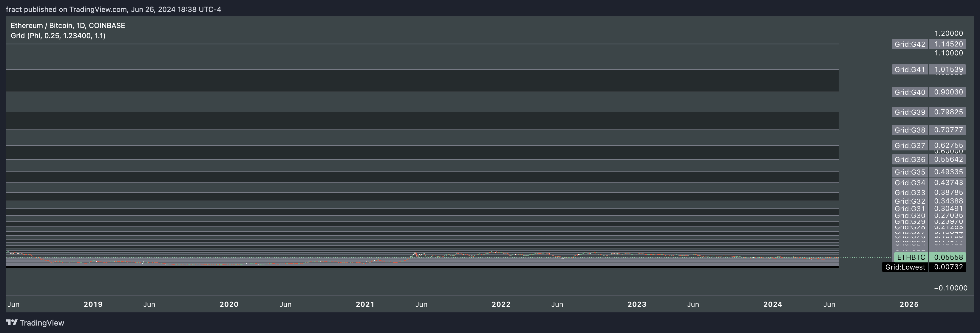This screenshot has height=333, width=980.
Task: Select the Grid:G36 label
Action: point(910,159)
